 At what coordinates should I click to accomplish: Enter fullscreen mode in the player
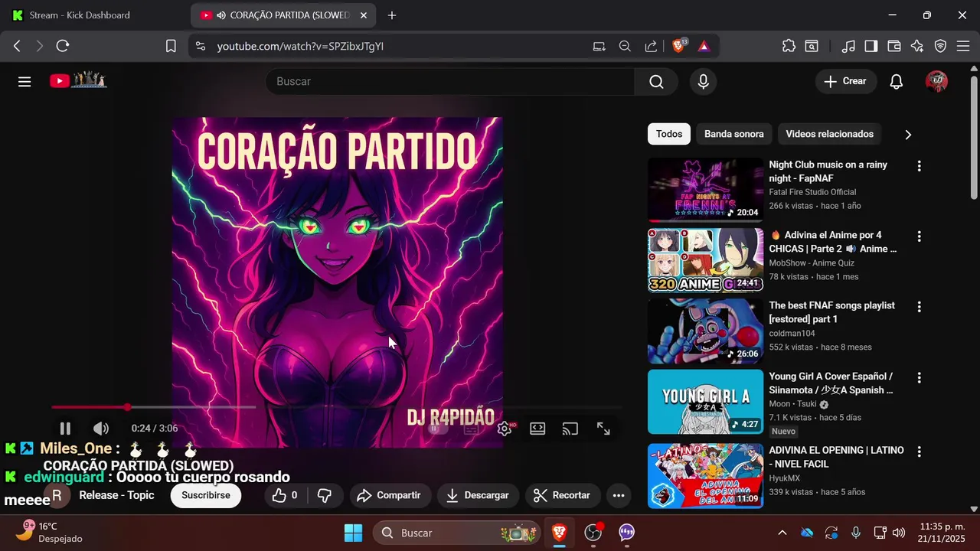[603, 429]
